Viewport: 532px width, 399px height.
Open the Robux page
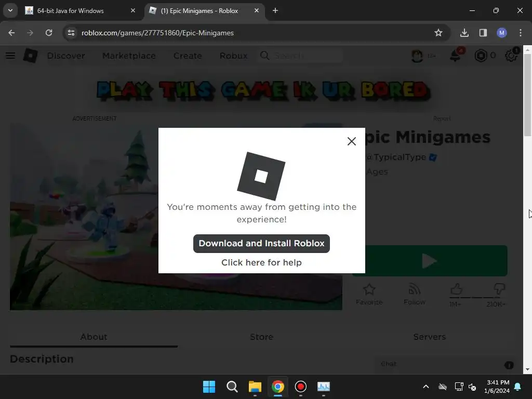click(233, 56)
